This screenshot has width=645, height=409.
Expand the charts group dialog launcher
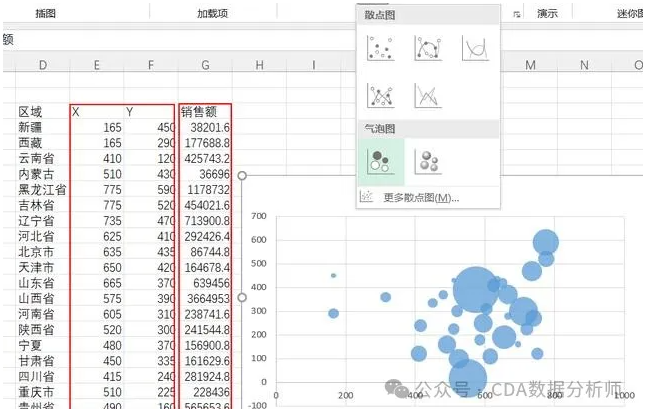pyautogui.click(x=517, y=14)
